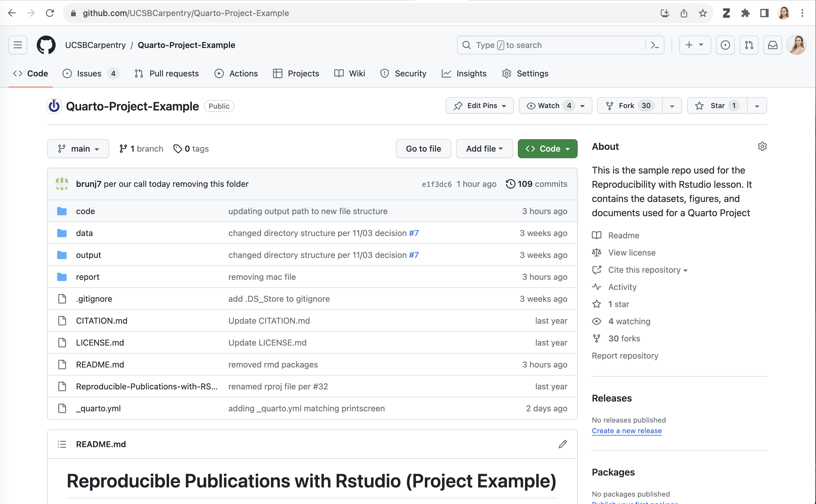Open the Pull requests shortcut icon in header

click(749, 45)
